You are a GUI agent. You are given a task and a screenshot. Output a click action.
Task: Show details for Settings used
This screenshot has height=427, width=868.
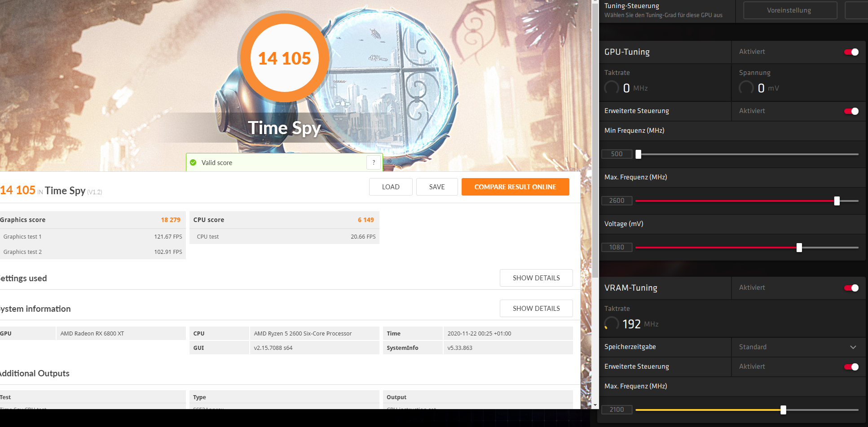pos(536,278)
